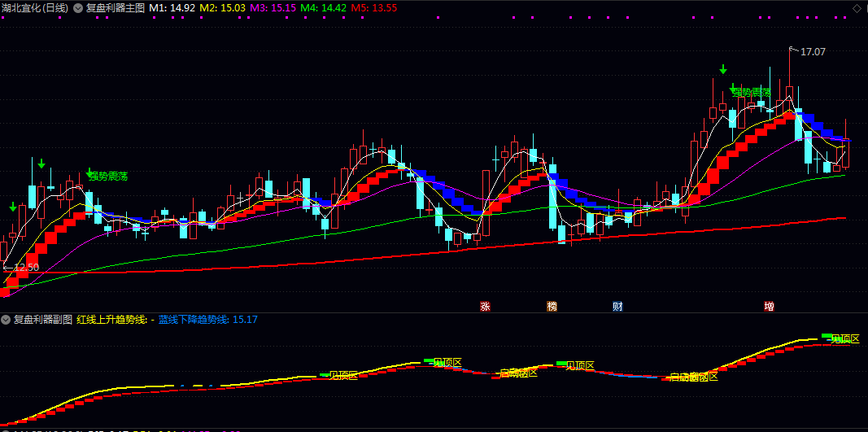Click the 12.50 low price marker
This screenshot has width=868, height=432.
[x=26, y=268]
